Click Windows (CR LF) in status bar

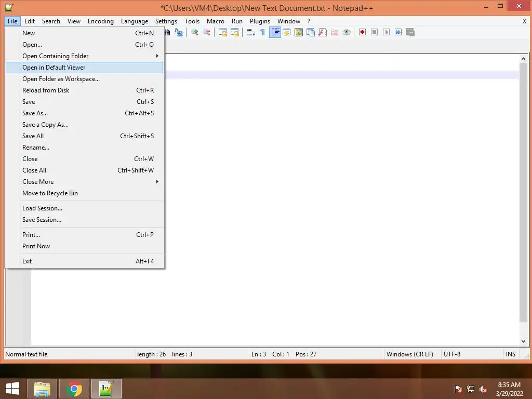pos(410,354)
